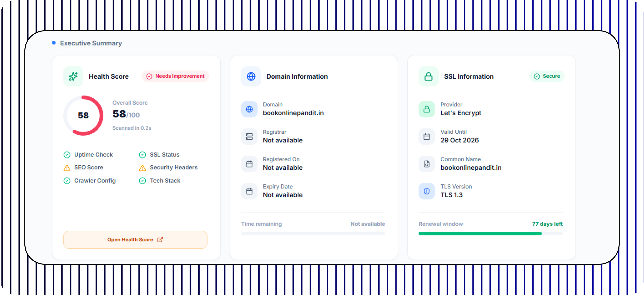The width and height of the screenshot is (644, 295).
Task: Click the circle icon in Needs Improvement badge
Action: (149, 76)
